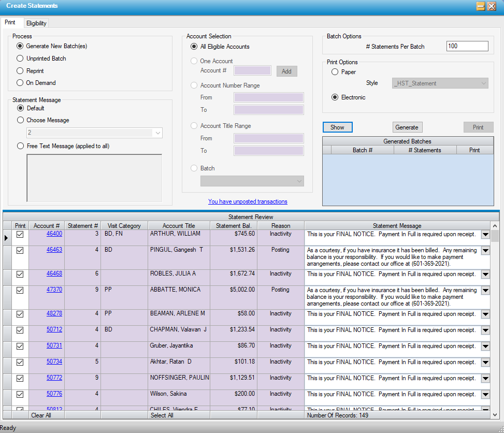Select Free Text Message option
The image size is (504, 433).
coord(20,146)
